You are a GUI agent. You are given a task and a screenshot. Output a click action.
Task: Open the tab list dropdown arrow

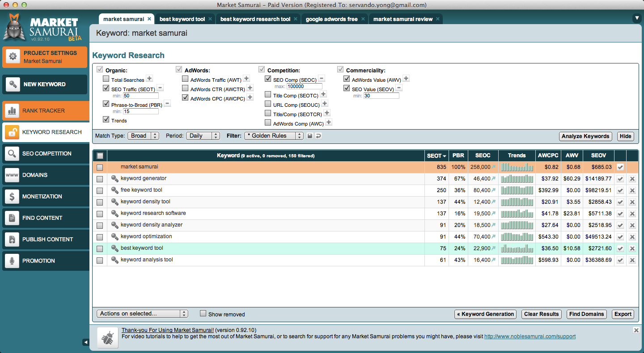(x=637, y=18)
